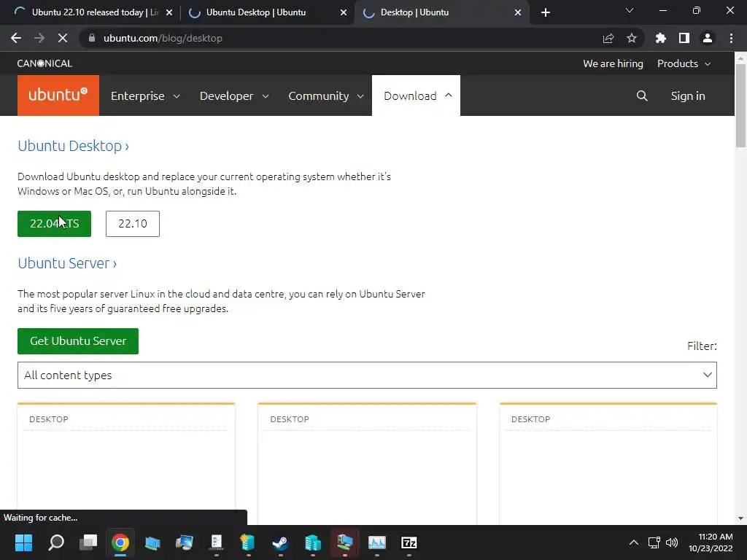
Task: Open the We are hiring link
Action: (613, 63)
